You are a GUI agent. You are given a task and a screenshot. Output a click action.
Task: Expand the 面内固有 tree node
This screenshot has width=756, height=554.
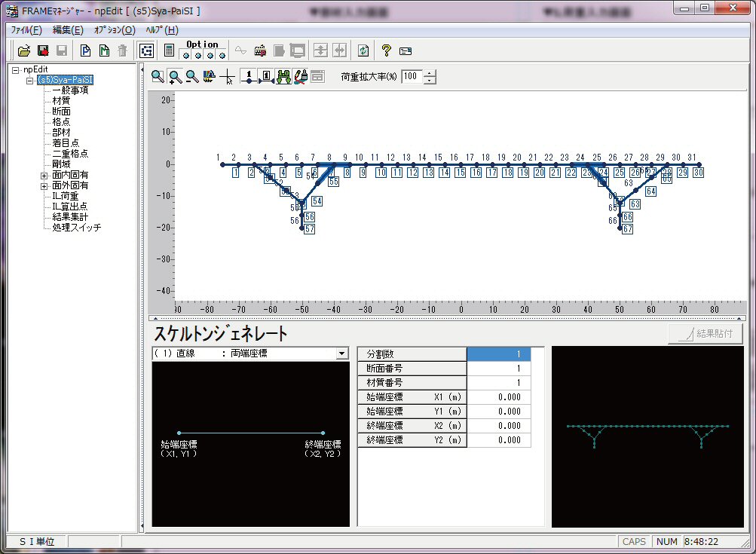44,175
